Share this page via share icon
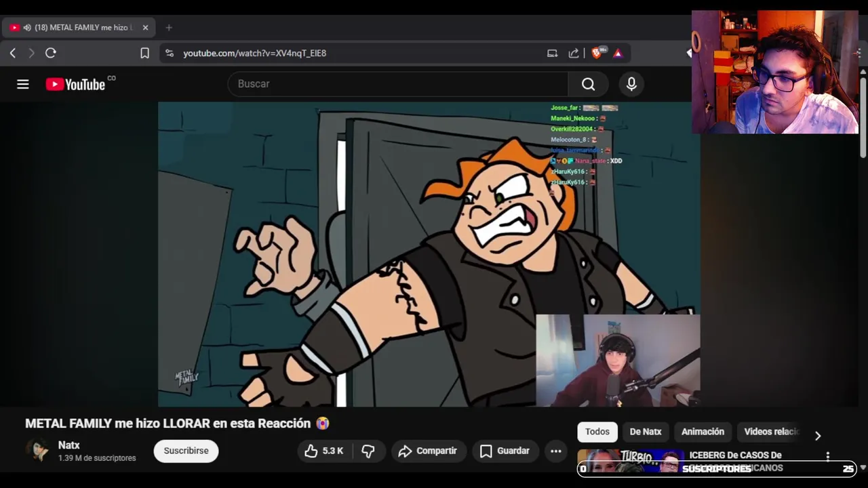Screen dimensions: 868x488 [x=574, y=53]
